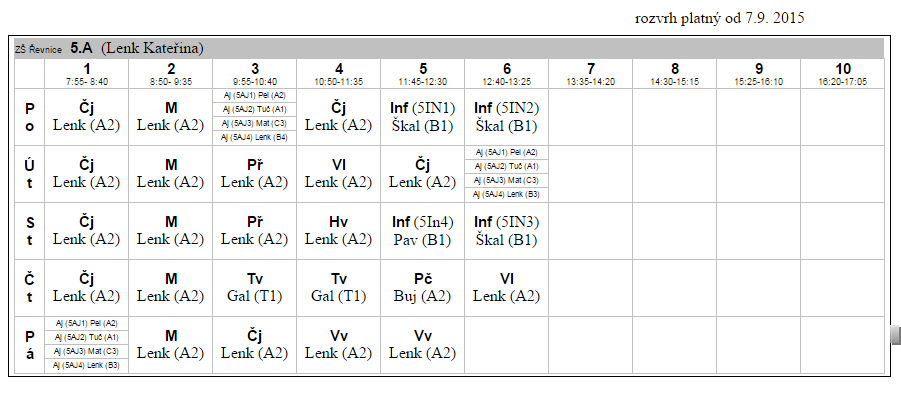Select Wednesday Inf (5In4) Pav (B1) cell
This screenshot has width=901, height=407.
click(x=422, y=231)
